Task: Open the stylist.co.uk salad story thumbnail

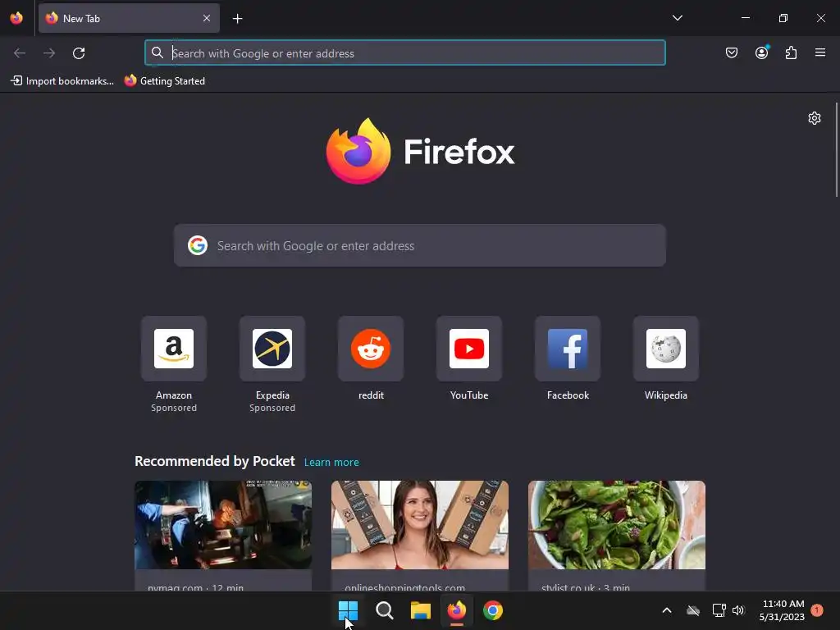Action: pos(617,525)
